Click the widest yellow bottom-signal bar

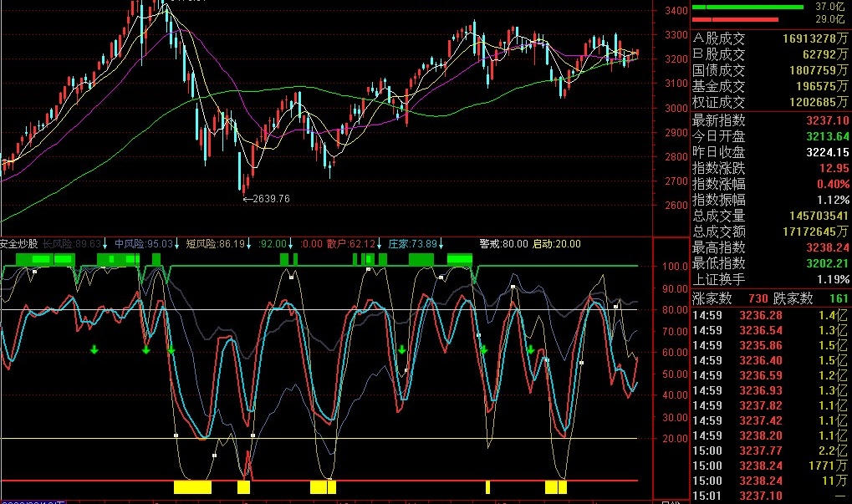click(192, 486)
